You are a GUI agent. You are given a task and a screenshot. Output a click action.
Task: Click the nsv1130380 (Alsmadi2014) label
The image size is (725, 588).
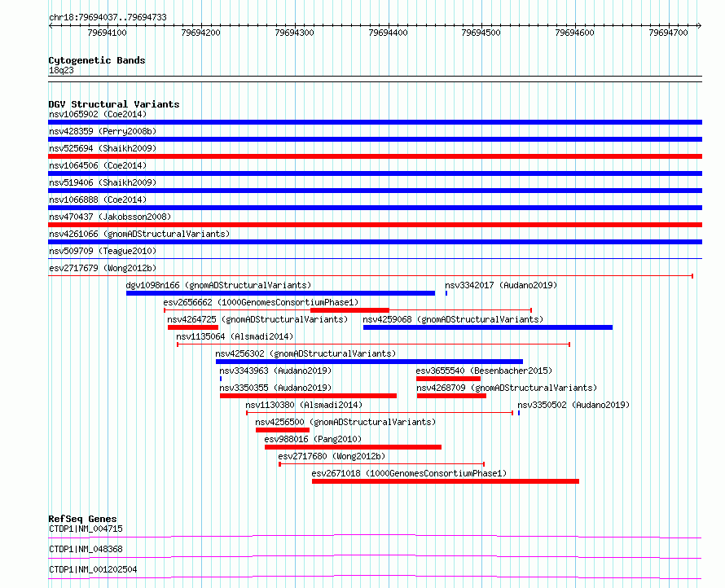pos(304,405)
